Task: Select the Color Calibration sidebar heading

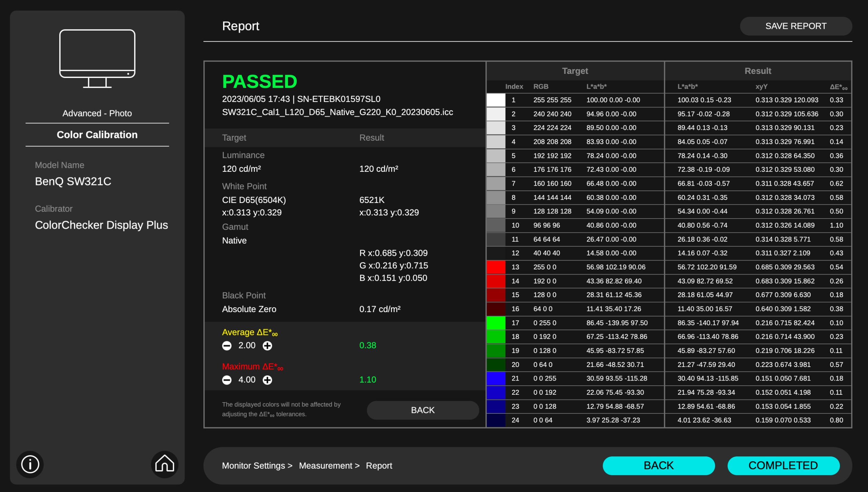Action: click(x=97, y=135)
